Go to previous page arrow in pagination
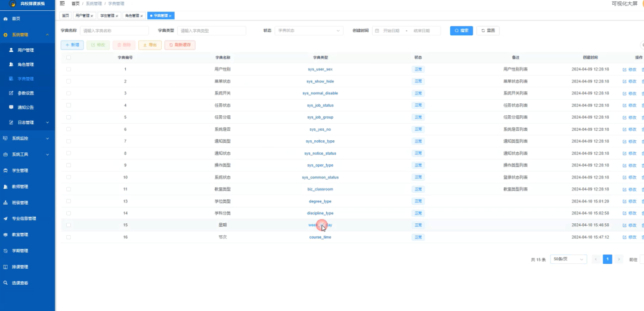The image size is (644, 311). coord(596,259)
